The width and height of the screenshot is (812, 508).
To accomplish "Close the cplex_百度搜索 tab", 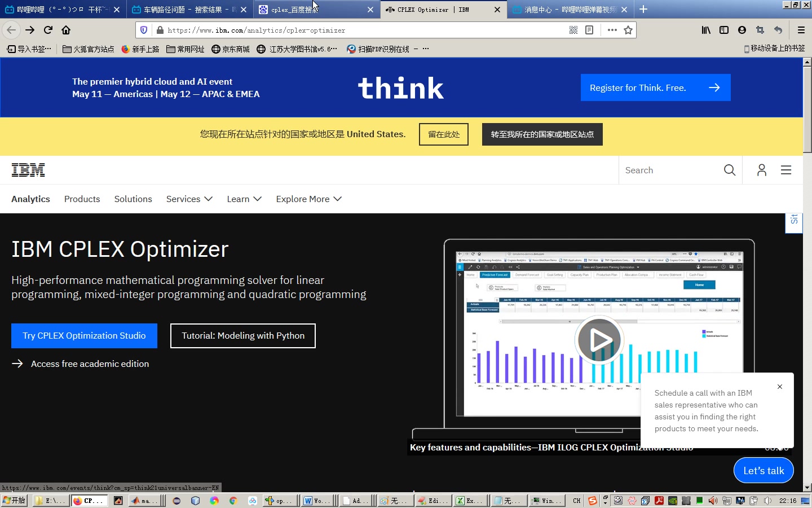I will [x=370, y=10].
